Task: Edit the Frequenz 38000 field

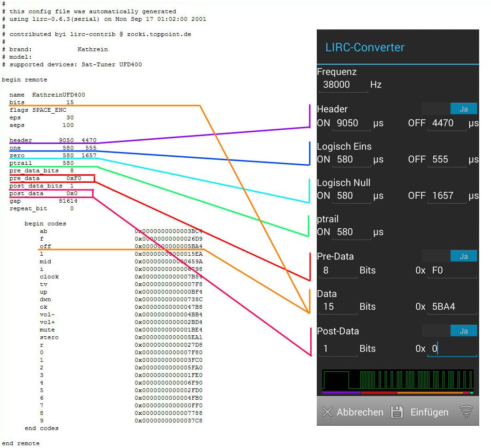Action: click(x=343, y=85)
